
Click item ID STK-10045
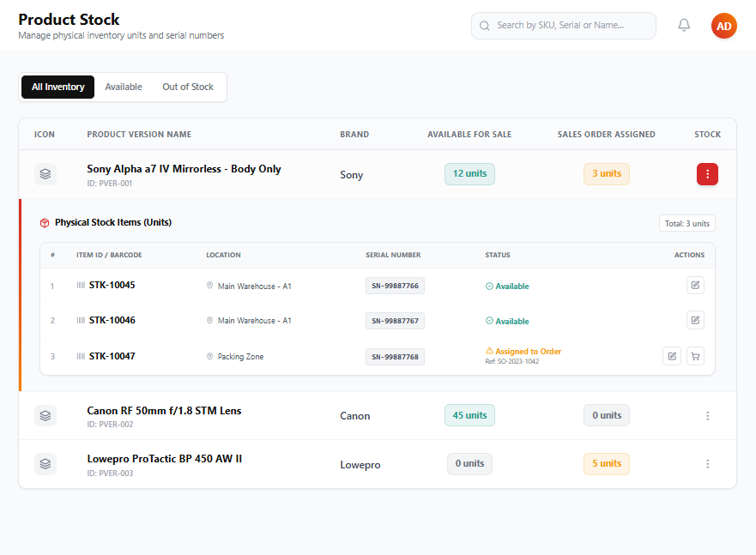coord(112,285)
